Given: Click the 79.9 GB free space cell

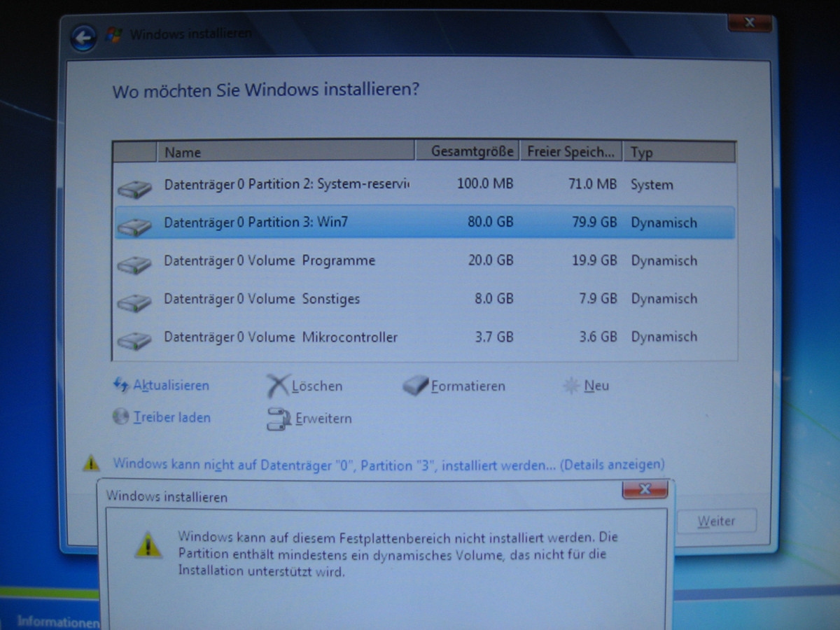Looking at the screenshot, I should (x=594, y=222).
